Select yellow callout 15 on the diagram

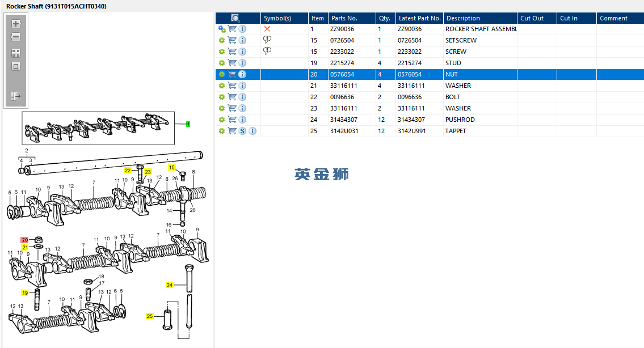coord(172,167)
